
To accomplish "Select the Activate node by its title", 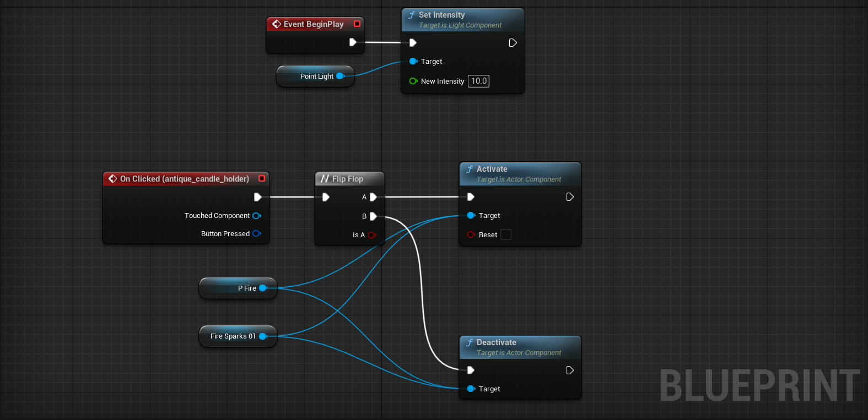I will (492, 169).
